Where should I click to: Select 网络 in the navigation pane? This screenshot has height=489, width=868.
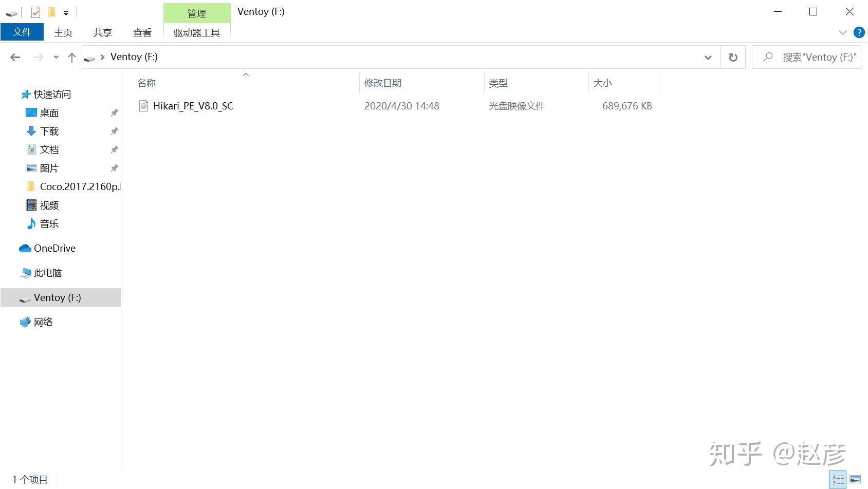[43, 322]
